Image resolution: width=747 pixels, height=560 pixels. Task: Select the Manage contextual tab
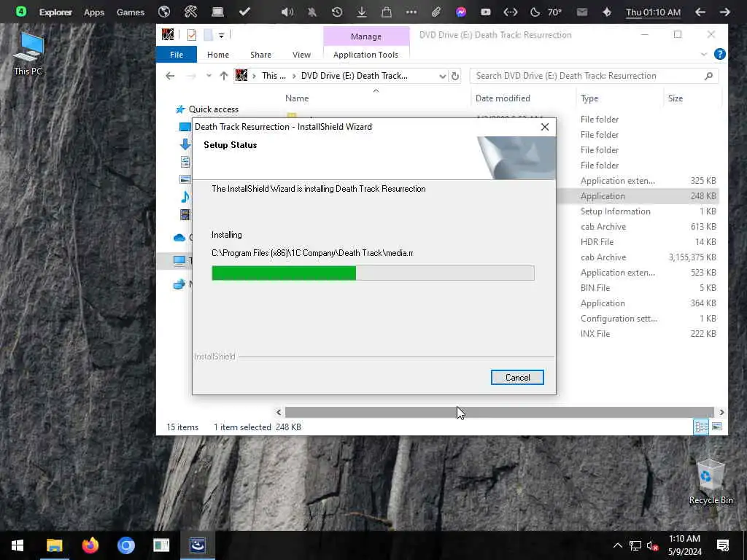tap(366, 36)
